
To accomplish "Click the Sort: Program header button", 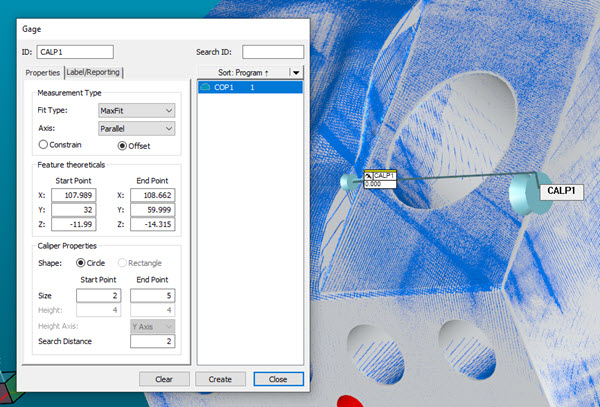I will coord(243,72).
